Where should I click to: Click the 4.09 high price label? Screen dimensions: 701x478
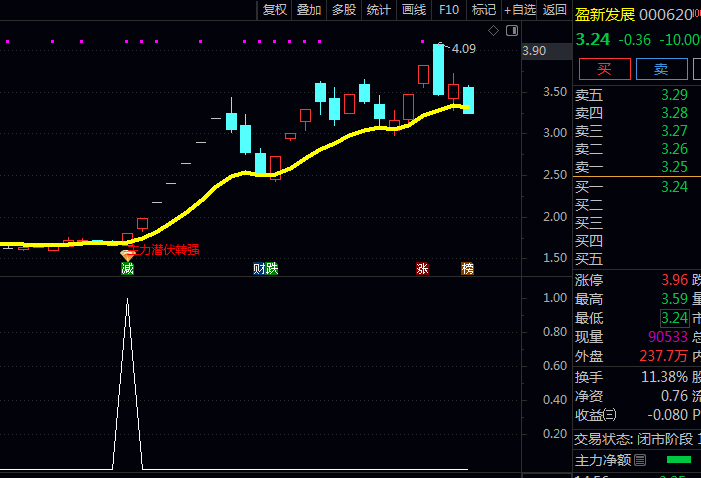[x=464, y=48]
